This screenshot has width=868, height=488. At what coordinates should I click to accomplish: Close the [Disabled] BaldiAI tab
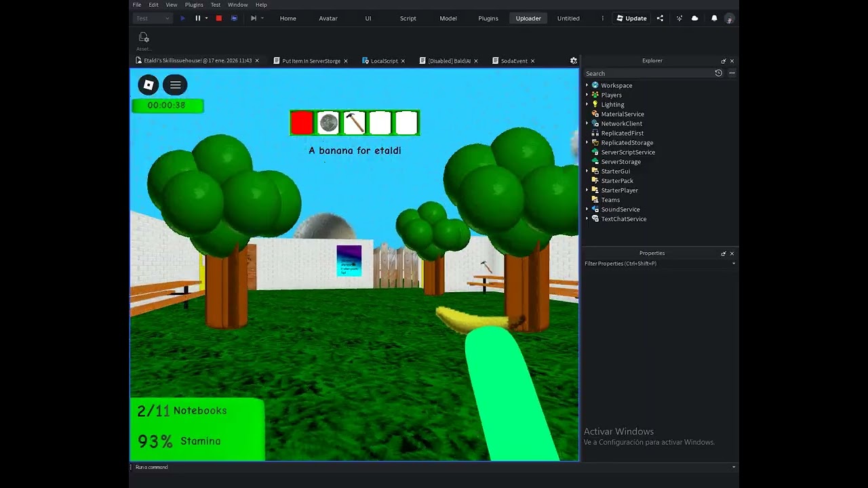click(475, 61)
